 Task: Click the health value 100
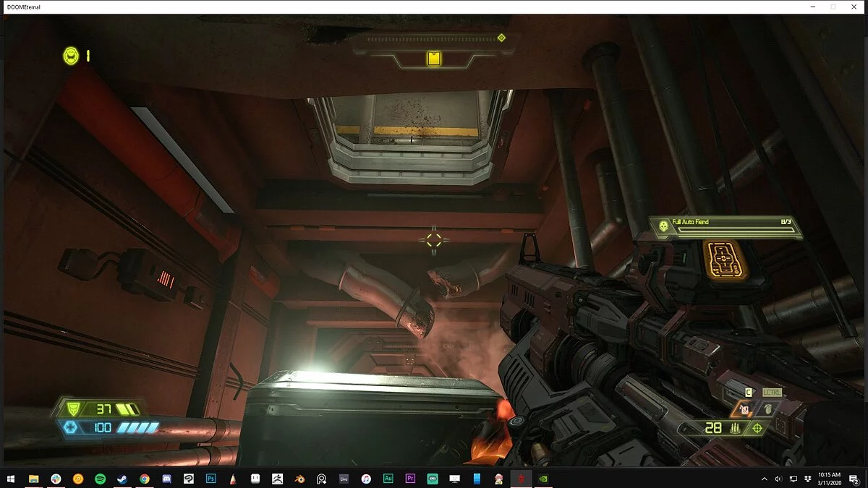(x=103, y=428)
